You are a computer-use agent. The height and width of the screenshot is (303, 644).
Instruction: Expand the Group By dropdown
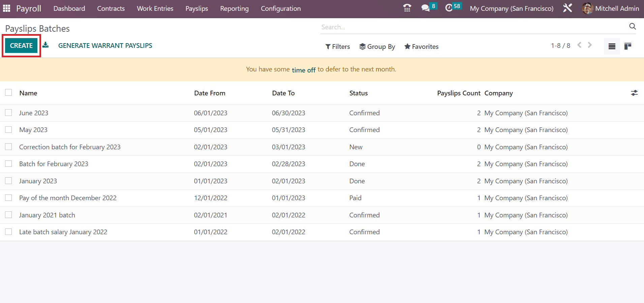[x=377, y=47]
